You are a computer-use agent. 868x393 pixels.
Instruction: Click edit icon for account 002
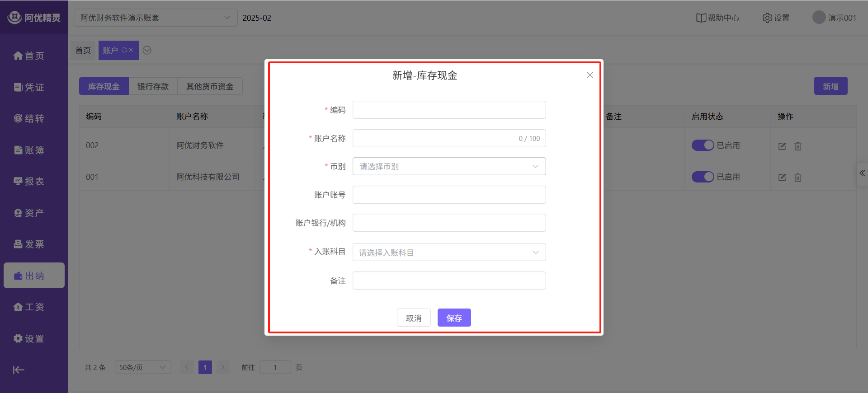782,146
